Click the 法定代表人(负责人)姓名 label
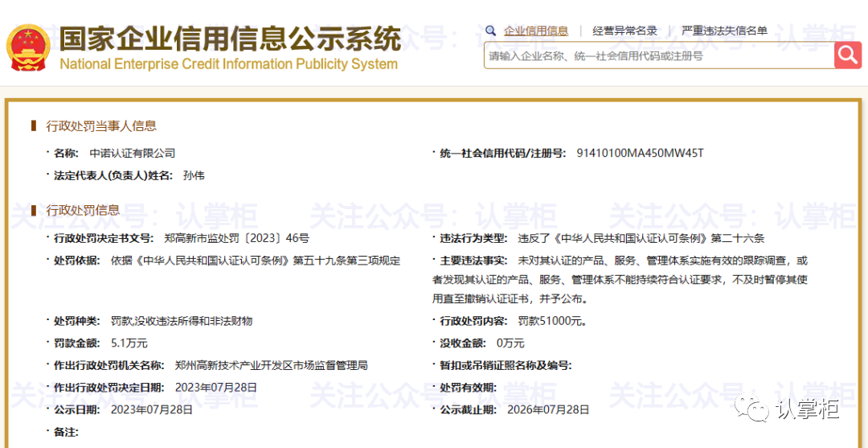The image size is (868, 448). coord(113,175)
